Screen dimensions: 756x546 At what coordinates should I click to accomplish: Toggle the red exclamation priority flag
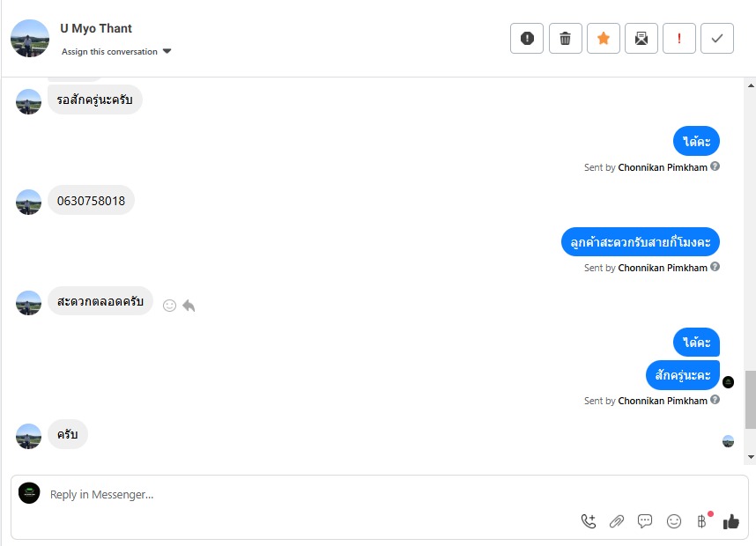679,38
